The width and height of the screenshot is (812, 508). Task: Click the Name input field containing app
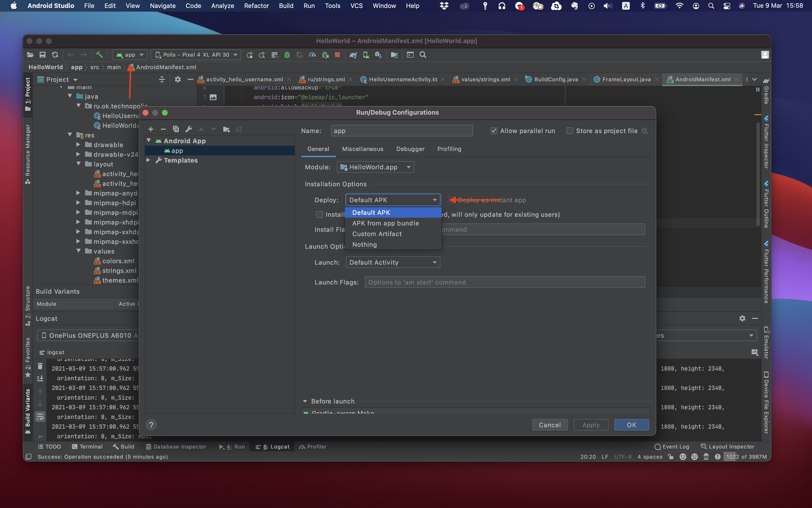pyautogui.click(x=402, y=131)
